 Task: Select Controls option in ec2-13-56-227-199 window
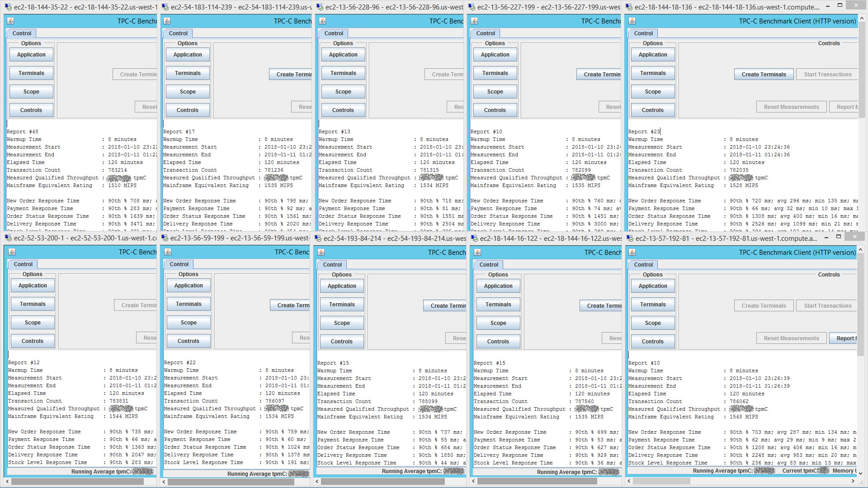coord(495,110)
